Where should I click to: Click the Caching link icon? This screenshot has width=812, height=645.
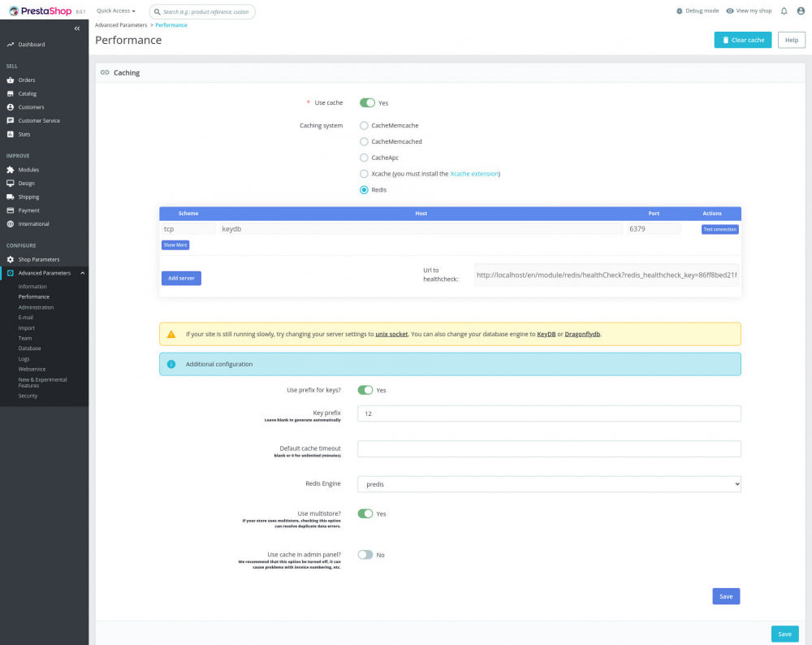pos(105,72)
